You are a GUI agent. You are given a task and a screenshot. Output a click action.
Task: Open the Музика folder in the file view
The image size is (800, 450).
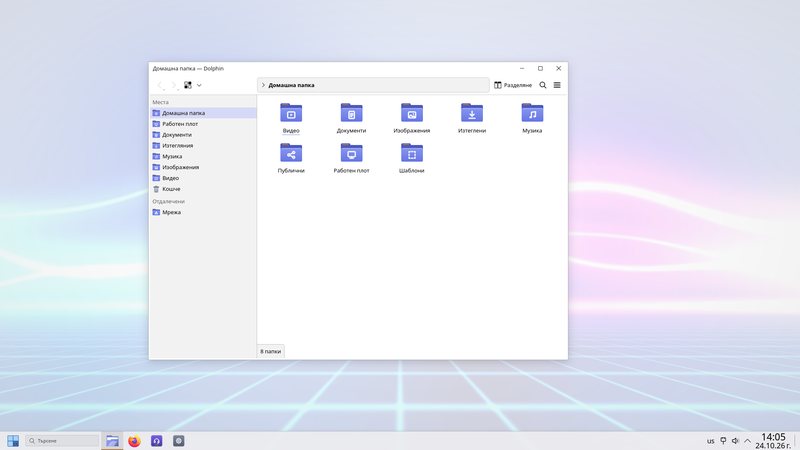click(532, 113)
